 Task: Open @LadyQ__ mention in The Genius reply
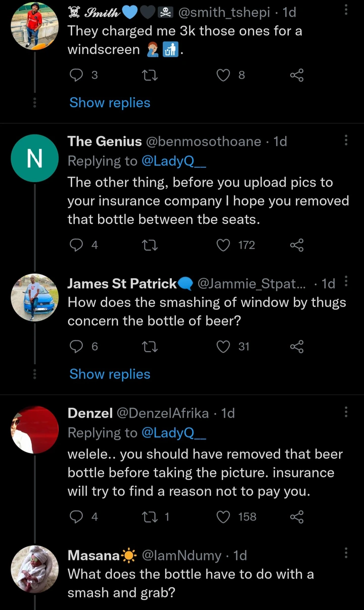(x=174, y=161)
